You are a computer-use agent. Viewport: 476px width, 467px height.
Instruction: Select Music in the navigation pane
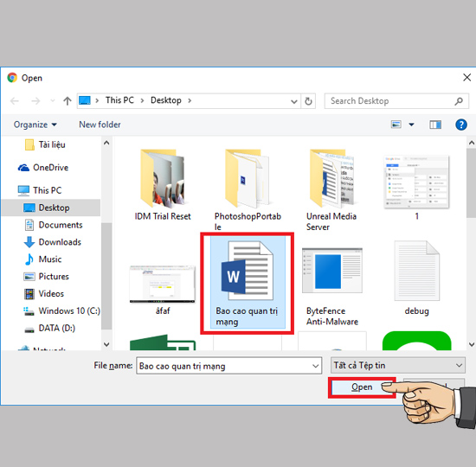coord(42,259)
